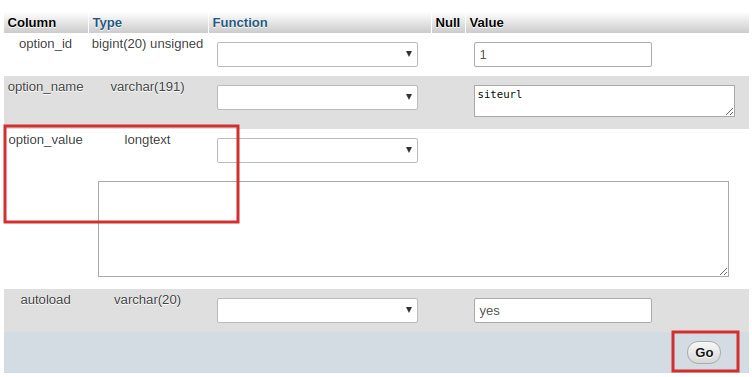The width and height of the screenshot is (752, 377).
Task: Open the option_value Function dropdown
Action: point(317,150)
